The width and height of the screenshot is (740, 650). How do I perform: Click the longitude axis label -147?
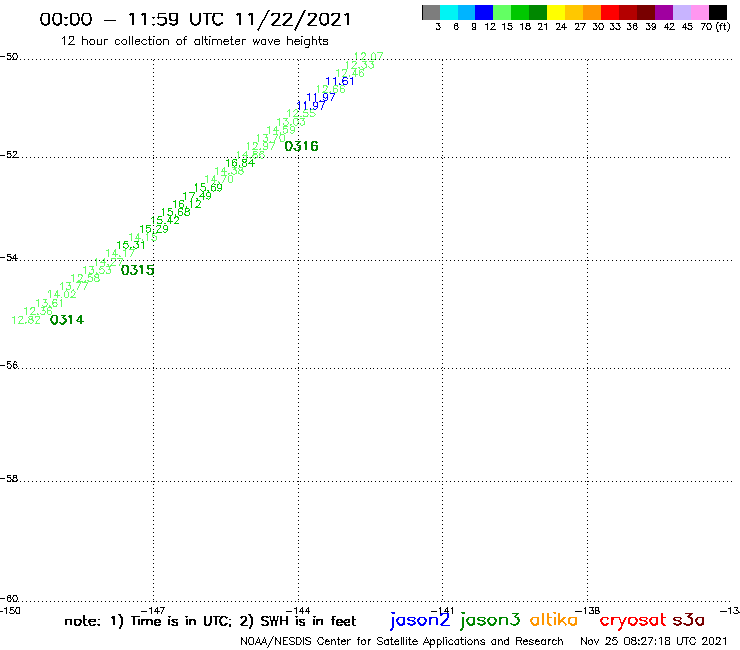(153, 611)
